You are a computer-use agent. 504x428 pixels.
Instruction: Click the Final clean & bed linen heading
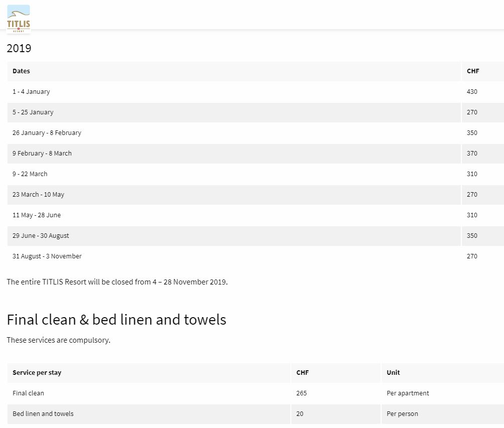click(116, 320)
